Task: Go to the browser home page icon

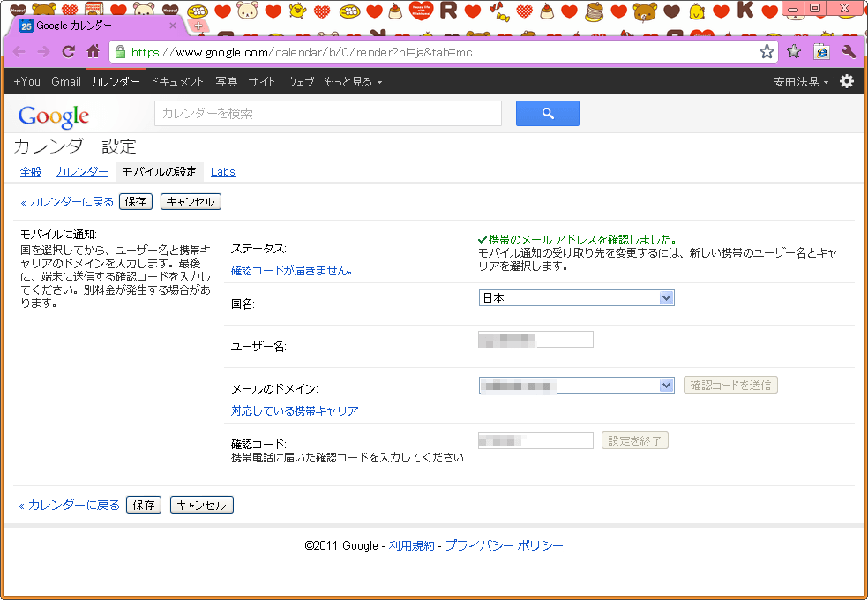Action: 93,51
